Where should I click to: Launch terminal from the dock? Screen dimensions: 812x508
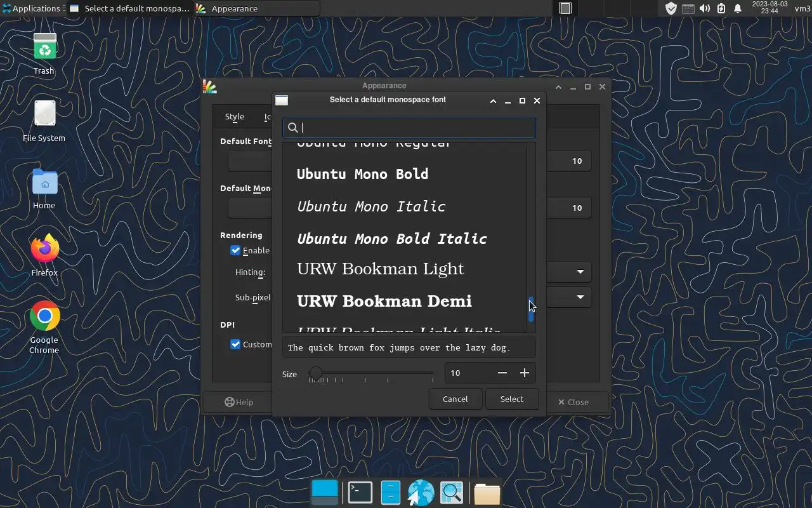point(360,493)
